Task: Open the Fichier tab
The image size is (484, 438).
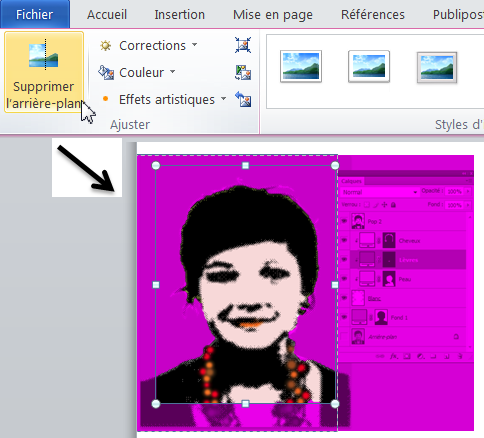Action: (35, 14)
